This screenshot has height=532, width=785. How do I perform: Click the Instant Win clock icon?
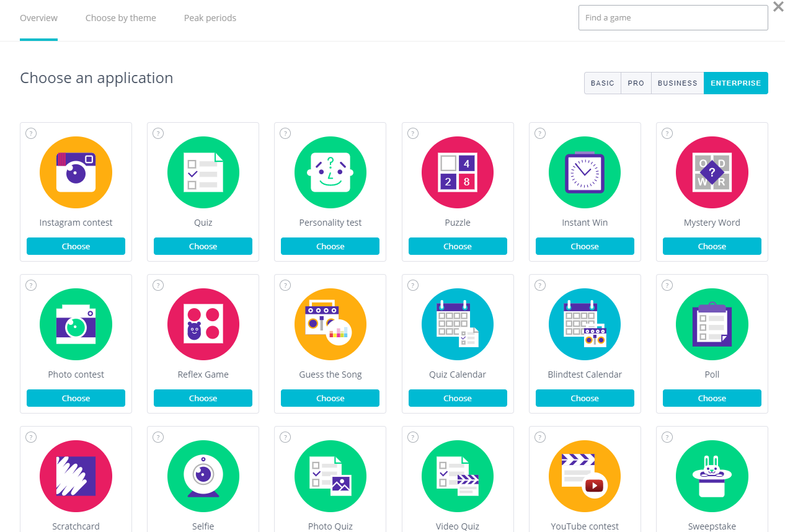(585, 172)
